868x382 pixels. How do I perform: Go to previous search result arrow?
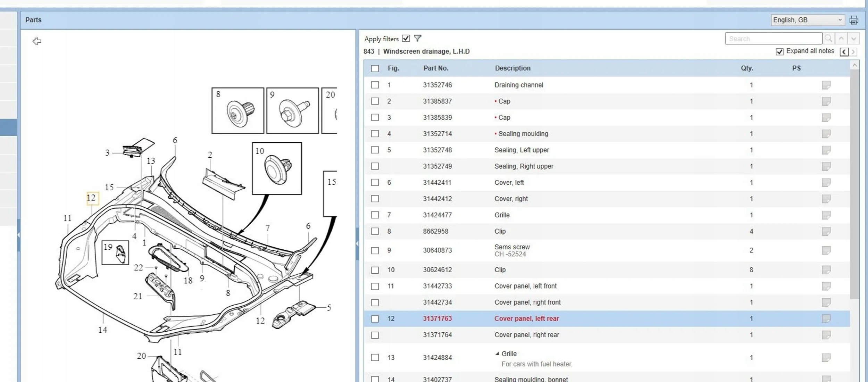click(841, 39)
